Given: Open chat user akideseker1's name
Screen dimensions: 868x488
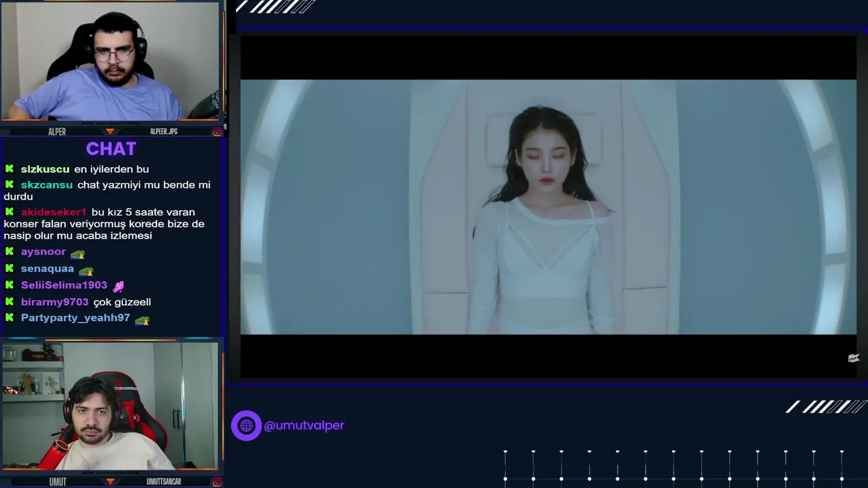Looking at the screenshot, I should (54, 212).
